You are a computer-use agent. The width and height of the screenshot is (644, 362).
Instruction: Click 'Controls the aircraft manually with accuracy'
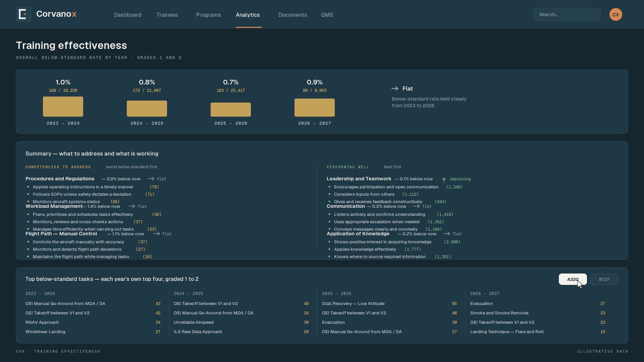(79, 242)
